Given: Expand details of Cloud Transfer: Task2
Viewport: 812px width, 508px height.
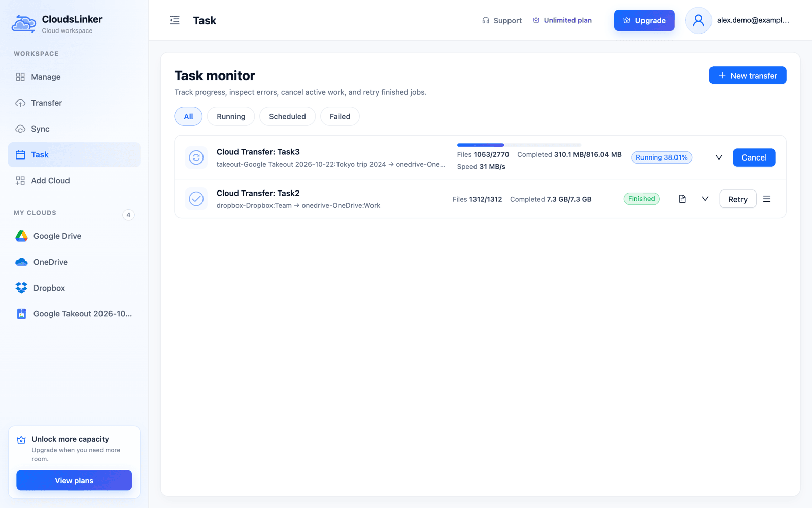Looking at the screenshot, I should point(705,199).
